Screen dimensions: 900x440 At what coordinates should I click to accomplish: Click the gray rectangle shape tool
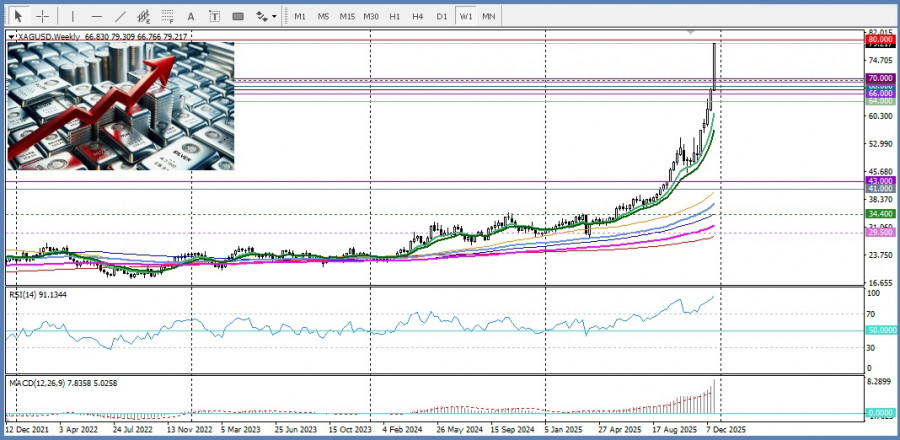point(238,16)
